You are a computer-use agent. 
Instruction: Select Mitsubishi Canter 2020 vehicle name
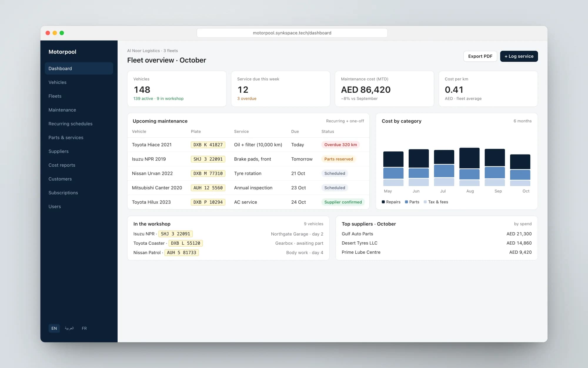157,188
